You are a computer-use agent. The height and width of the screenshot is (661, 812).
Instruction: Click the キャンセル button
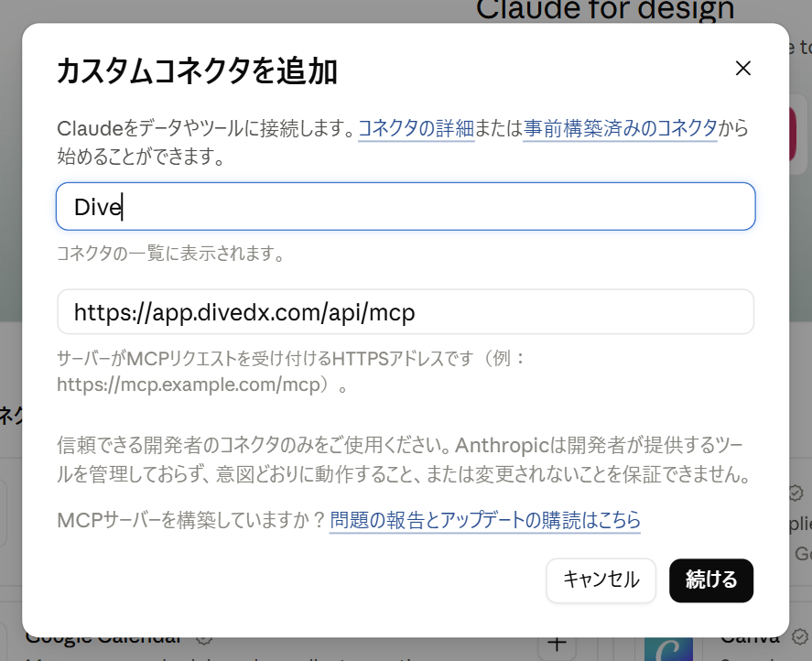(x=601, y=580)
